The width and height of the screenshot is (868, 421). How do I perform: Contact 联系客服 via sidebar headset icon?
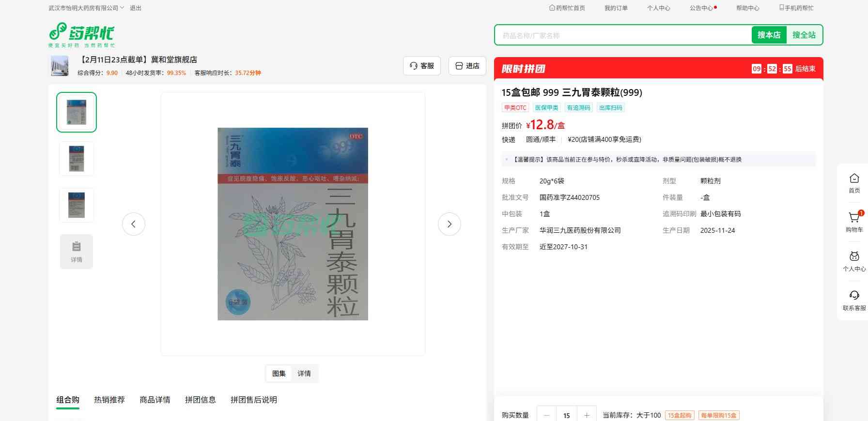(x=854, y=296)
